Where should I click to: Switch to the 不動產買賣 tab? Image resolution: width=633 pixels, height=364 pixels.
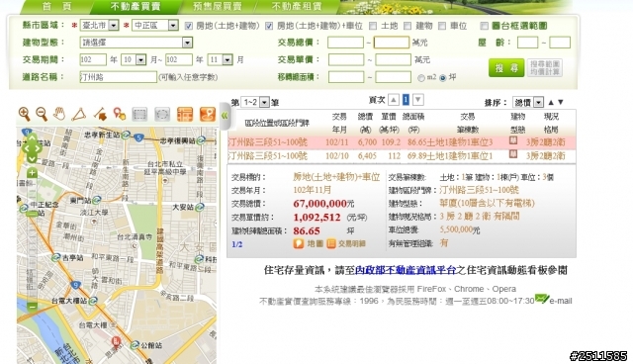coord(136,7)
